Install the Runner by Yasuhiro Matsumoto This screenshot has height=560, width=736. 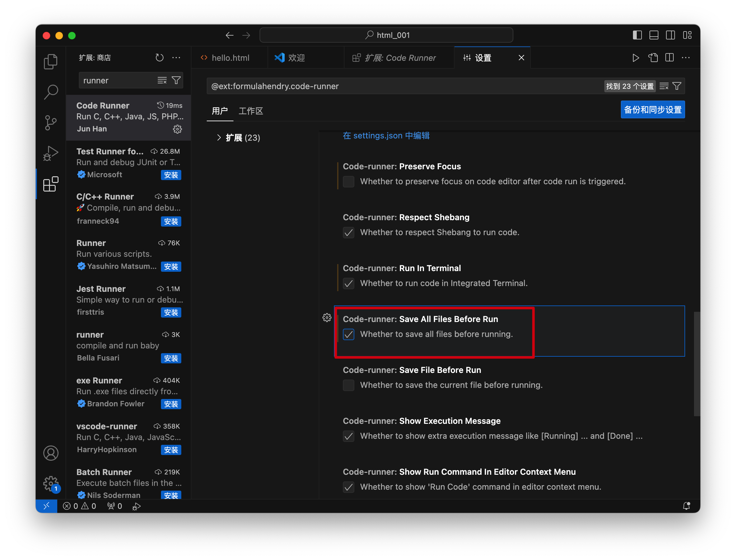pos(171,267)
